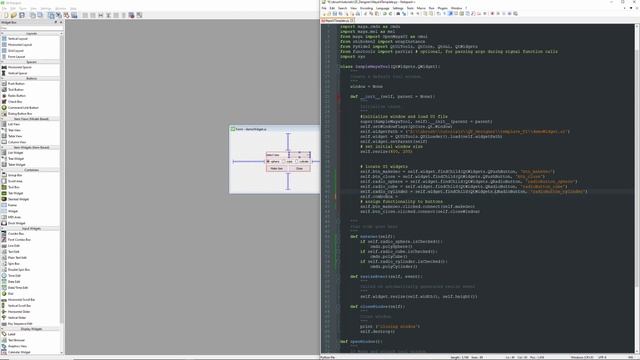Activate the Edit Tab Order mode icon
Screen dimensions: 640x360
click(74, 15)
